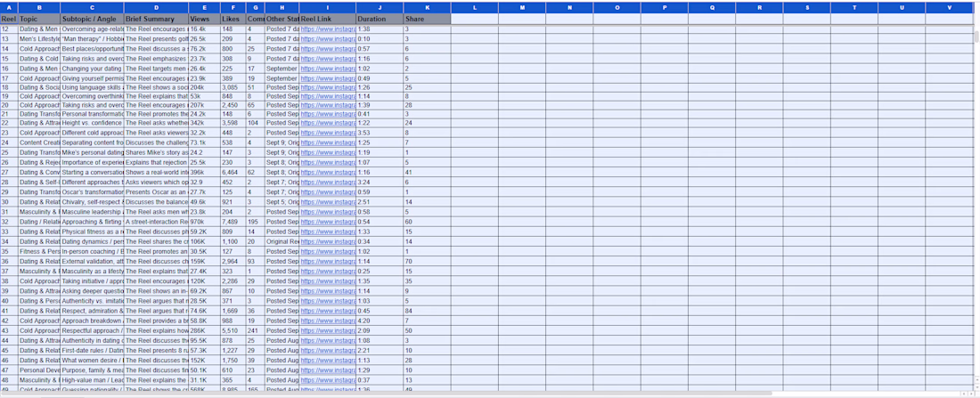The height and width of the screenshot is (398, 980).
Task: Open Instagram reel link in row 48
Action: click(x=328, y=380)
